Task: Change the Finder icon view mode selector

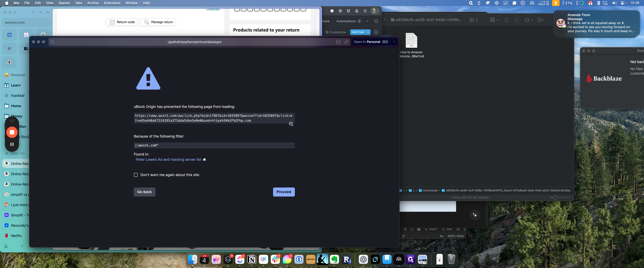Action: (474, 20)
